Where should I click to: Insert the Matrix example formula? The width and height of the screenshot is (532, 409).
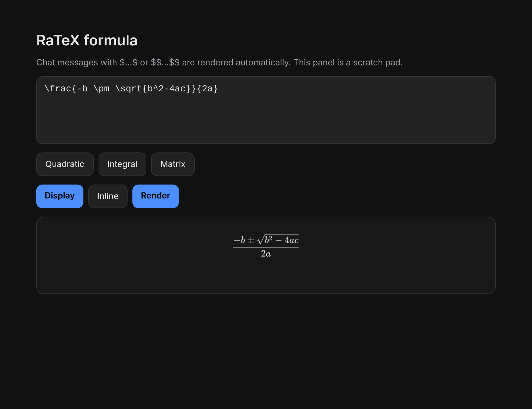pos(173,164)
